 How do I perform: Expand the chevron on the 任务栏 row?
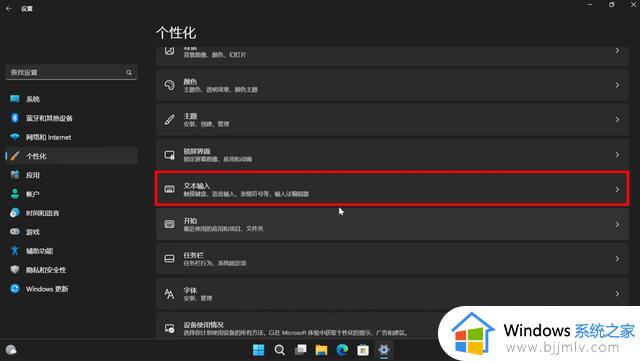coord(617,258)
